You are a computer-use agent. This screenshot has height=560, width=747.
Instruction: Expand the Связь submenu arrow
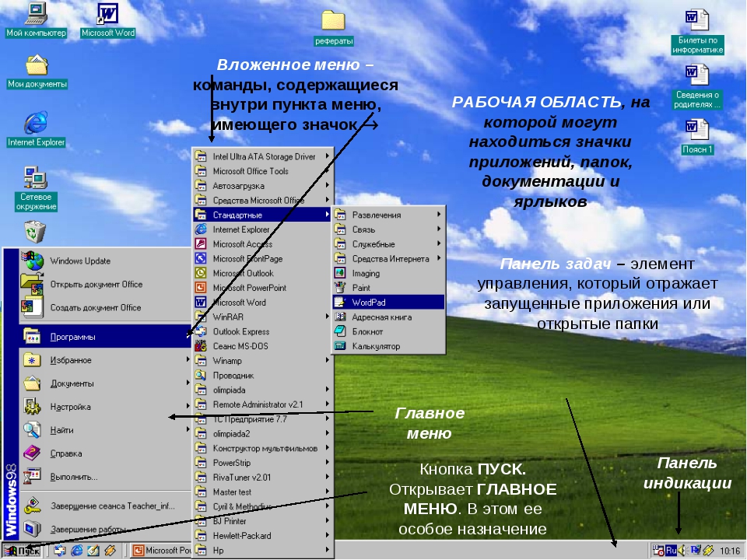[x=439, y=229]
